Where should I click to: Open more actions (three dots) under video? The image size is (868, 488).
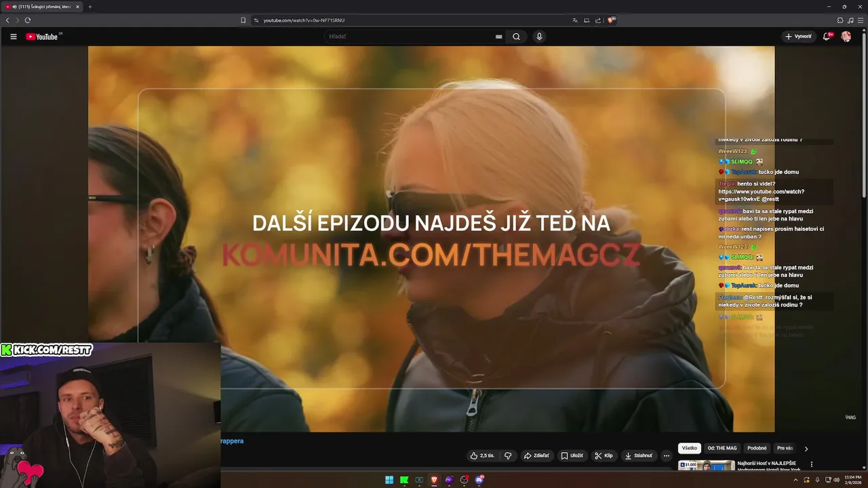(x=666, y=455)
